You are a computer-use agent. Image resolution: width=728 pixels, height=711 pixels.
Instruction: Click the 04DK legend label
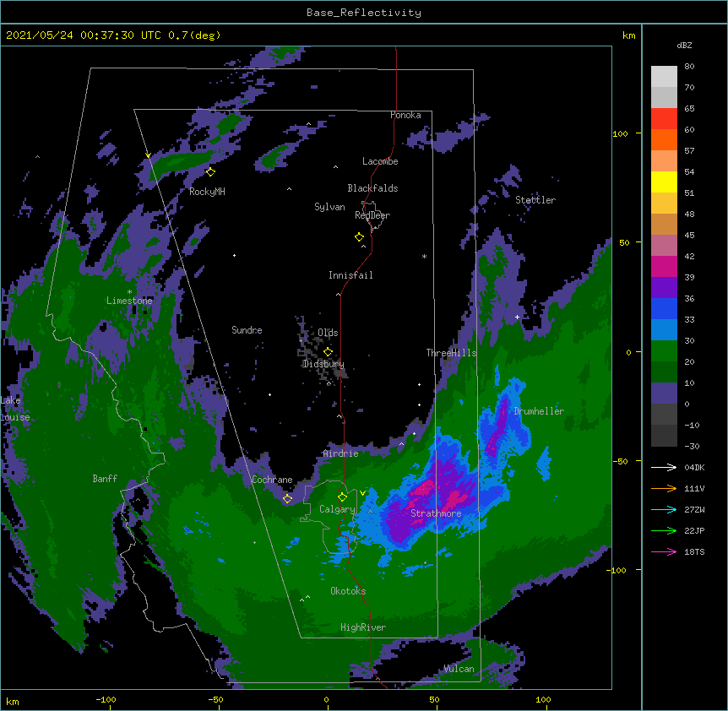(694, 467)
